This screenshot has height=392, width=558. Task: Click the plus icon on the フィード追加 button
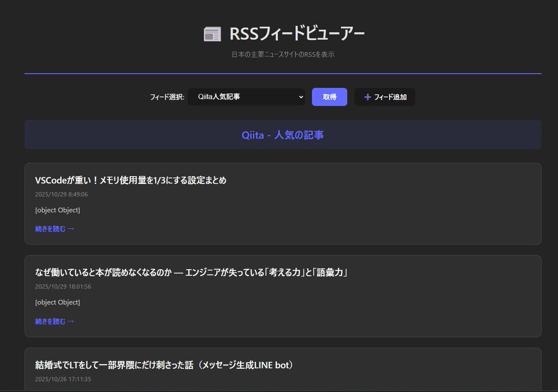(367, 97)
